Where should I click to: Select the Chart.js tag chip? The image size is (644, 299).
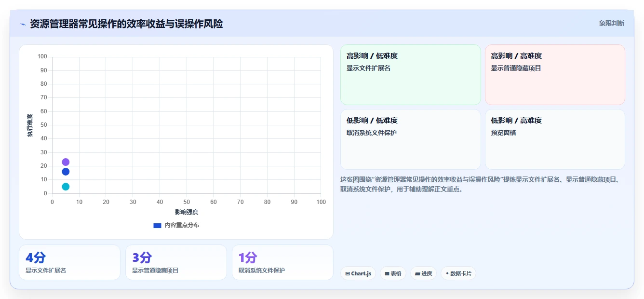(x=358, y=273)
